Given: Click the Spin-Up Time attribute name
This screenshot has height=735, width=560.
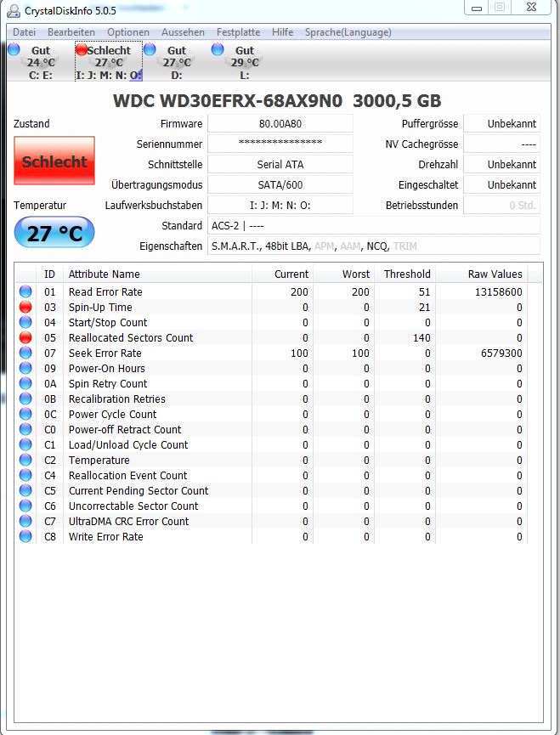Looking at the screenshot, I should (100, 308).
